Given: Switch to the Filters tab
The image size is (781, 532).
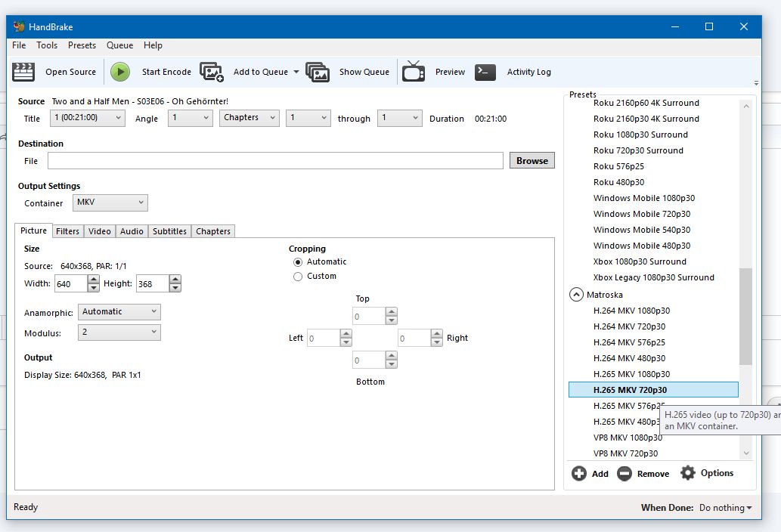Looking at the screenshot, I should (68, 231).
